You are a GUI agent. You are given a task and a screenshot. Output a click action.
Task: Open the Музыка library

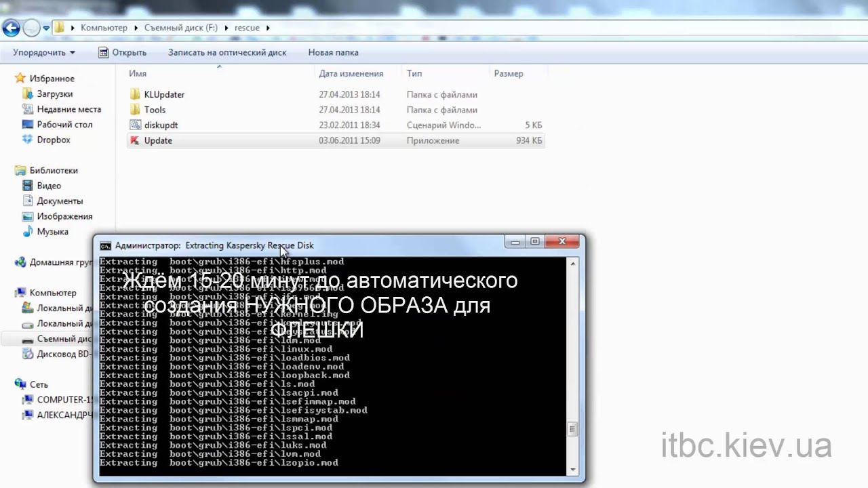click(x=52, y=232)
